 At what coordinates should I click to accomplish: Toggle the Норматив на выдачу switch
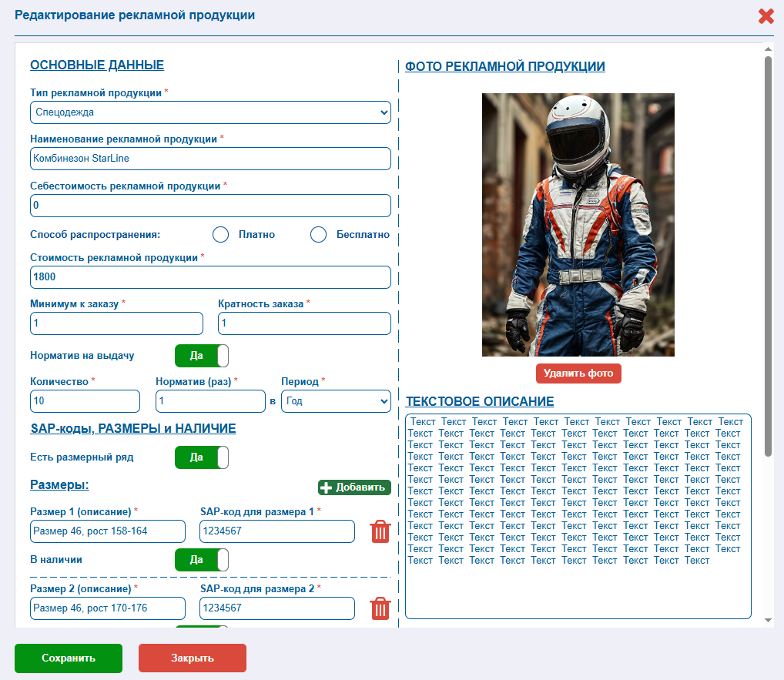tap(202, 356)
